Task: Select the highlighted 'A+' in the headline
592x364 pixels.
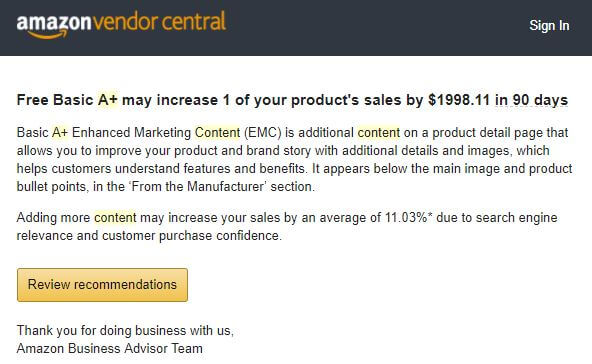Action: [108, 100]
